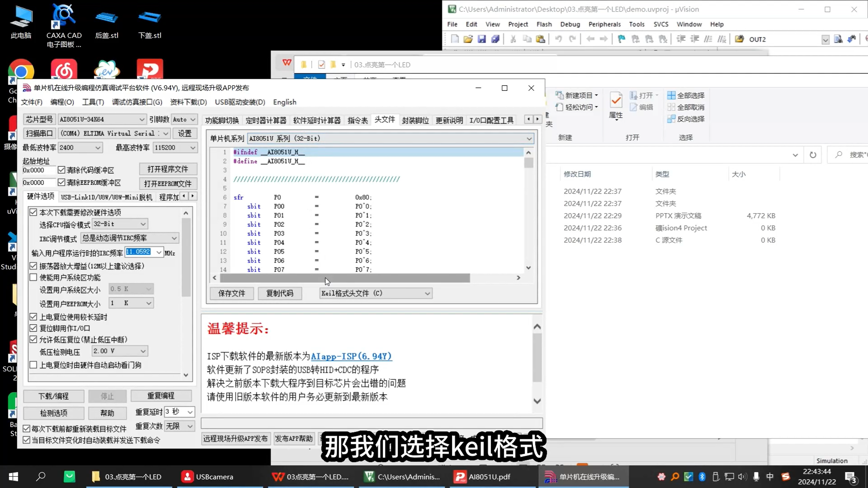Switch to the 封装脚位 tab
This screenshot has height=488, width=868.
pos(415,120)
